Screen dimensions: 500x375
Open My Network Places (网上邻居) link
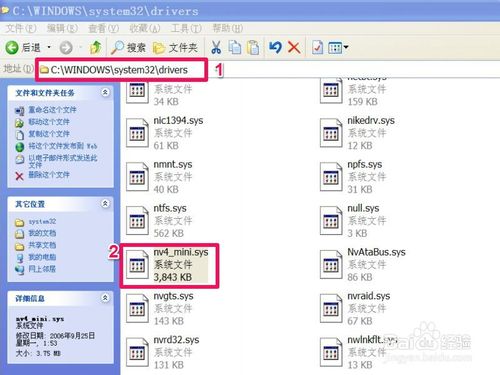click(42, 269)
